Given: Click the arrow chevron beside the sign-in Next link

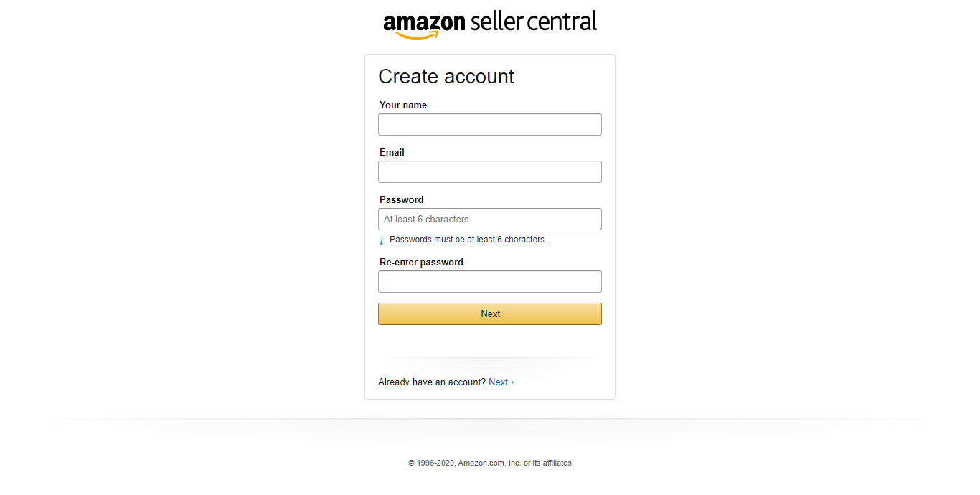Looking at the screenshot, I should [512, 382].
